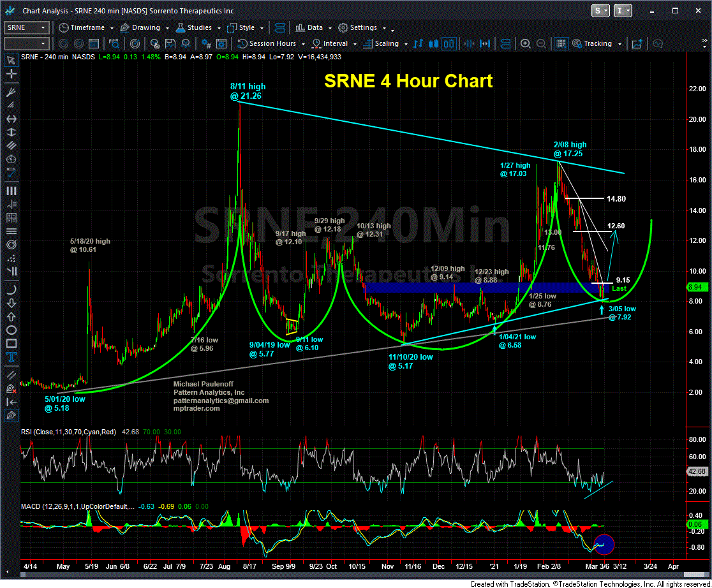Click the 8/11 high price annotation
The image size is (712, 588).
[x=248, y=91]
